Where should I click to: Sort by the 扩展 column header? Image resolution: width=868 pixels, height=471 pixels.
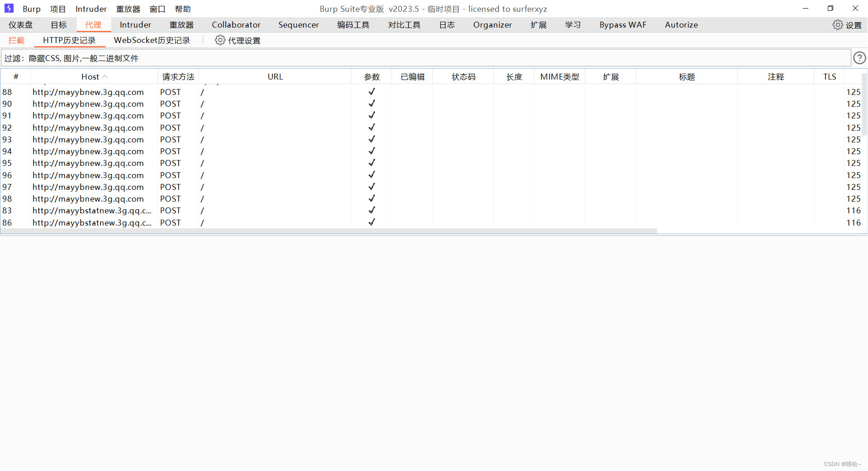[611, 77]
